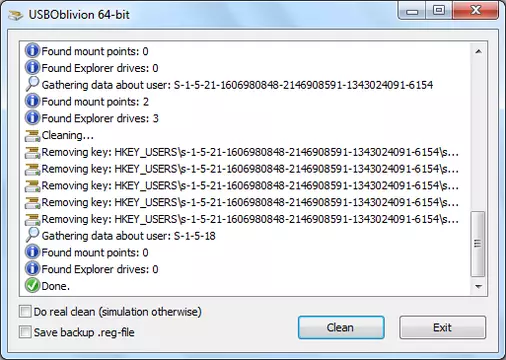Click info icon next to Found Explorer drives: 3

[32, 118]
